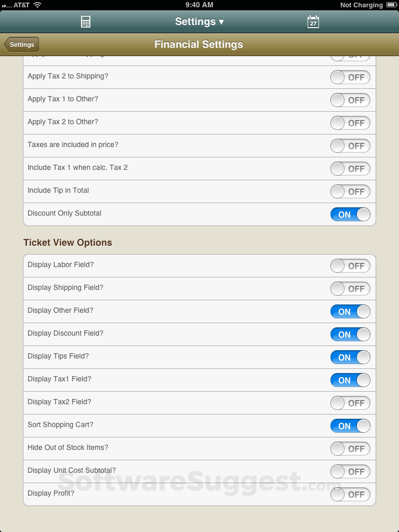
Task: Turn on Display Labor Field
Action: (350, 266)
